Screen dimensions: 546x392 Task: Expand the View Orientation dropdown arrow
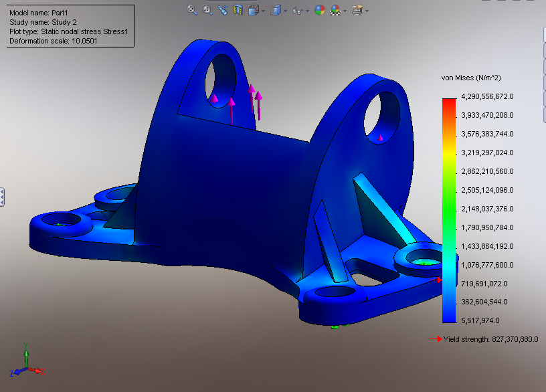click(263, 9)
